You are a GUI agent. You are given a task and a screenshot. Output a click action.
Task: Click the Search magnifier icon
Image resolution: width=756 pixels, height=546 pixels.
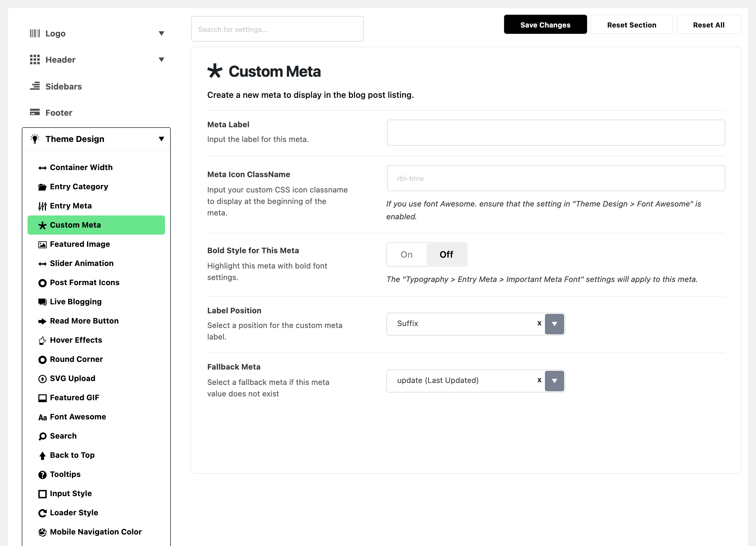[42, 436]
